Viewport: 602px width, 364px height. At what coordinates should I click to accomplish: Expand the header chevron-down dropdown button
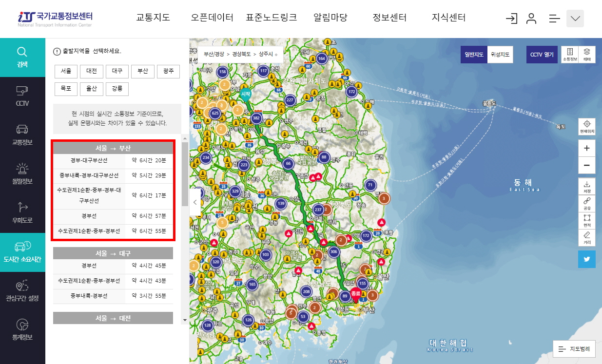click(575, 19)
